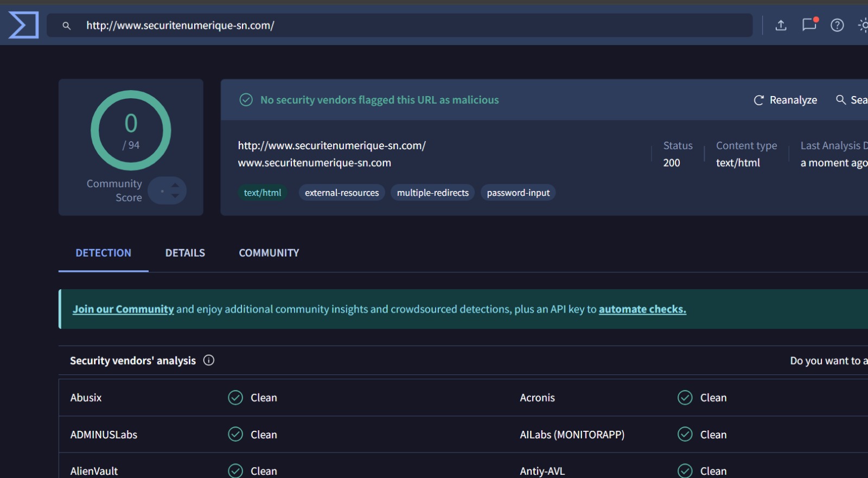Open the help question mark icon

coord(837,25)
